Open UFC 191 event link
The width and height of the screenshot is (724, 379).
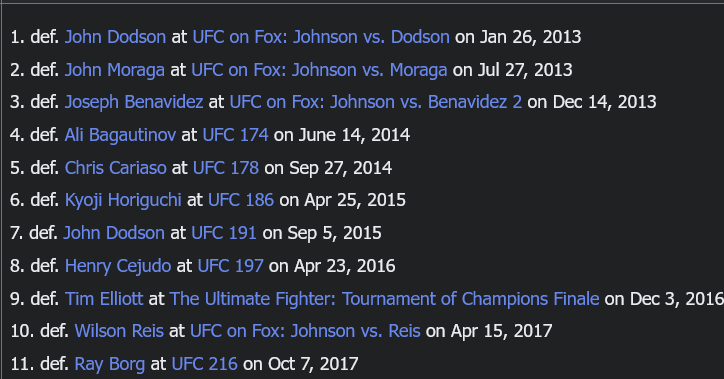point(224,233)
